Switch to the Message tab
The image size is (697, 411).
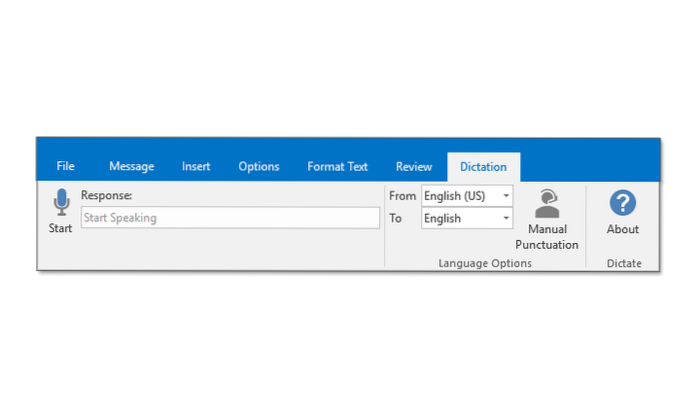pos(131,166)
